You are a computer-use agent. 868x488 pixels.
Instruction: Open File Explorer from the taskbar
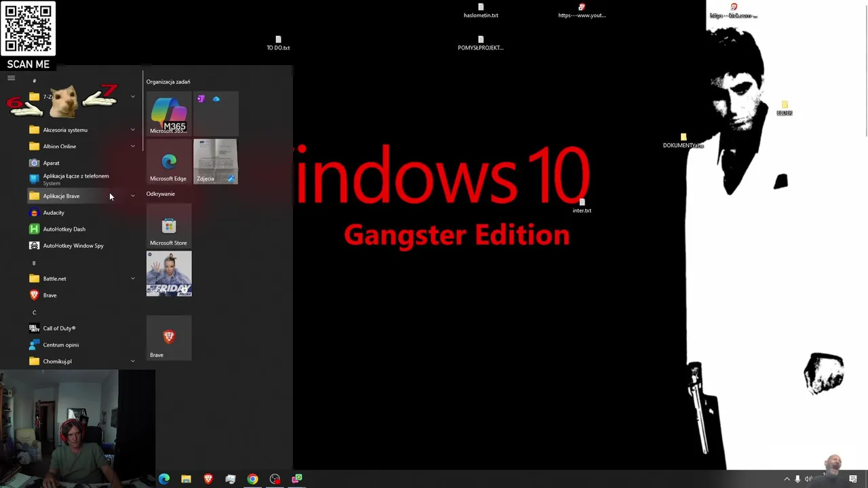[186, 479]
